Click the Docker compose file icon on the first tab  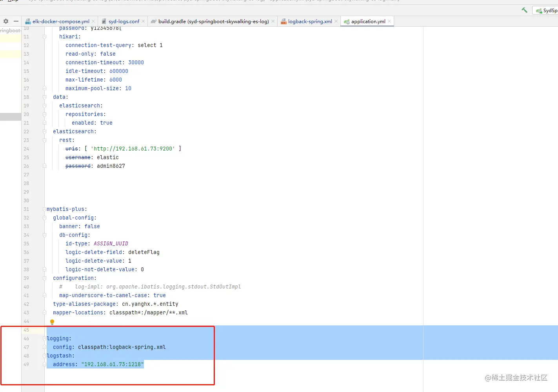click(x=28, y=22)
